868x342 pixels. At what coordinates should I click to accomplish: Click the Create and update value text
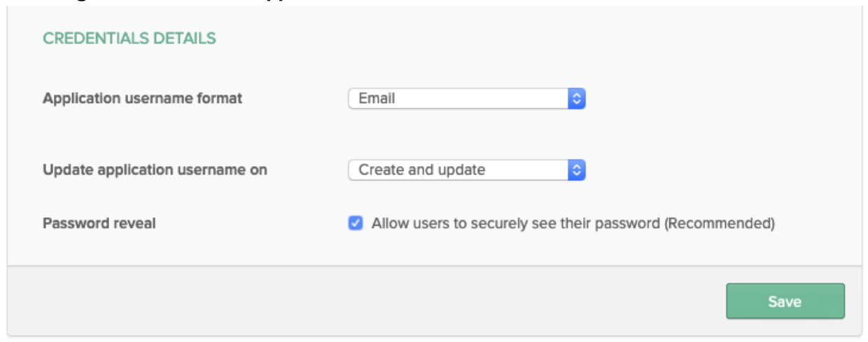pos(421,170)
